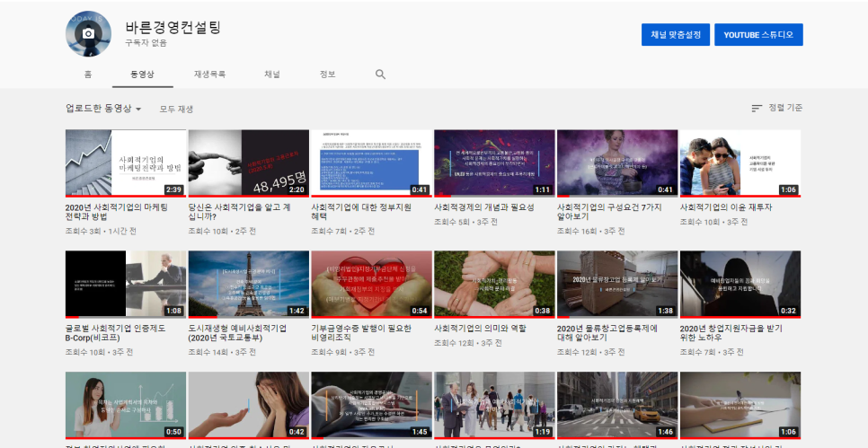
Task: Open the 1:46 city street taxi thumbnail
Action: coord(617,405)
